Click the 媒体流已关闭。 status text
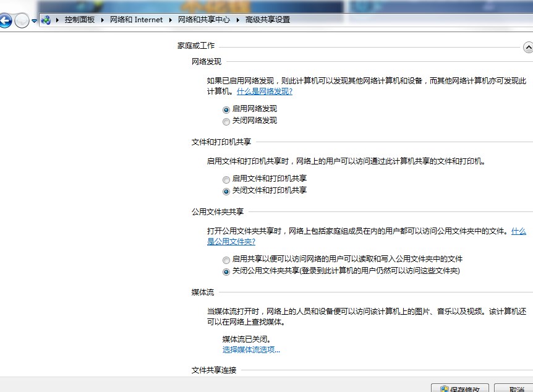533x392 pixels. coord(247,339)
